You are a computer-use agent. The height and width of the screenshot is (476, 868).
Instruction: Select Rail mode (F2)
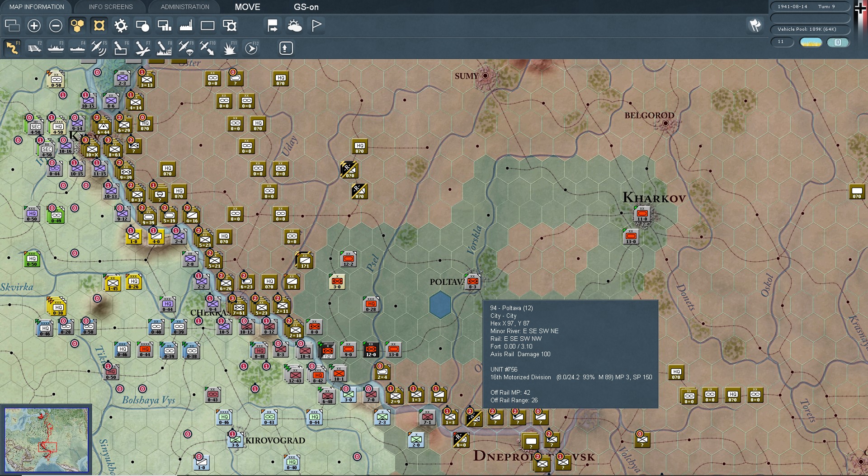[34, 48]
